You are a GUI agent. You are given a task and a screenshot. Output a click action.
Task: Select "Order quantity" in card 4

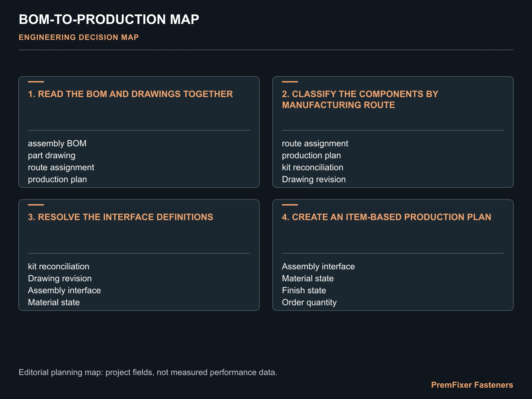pyautogui.click(x=309, y=302)
